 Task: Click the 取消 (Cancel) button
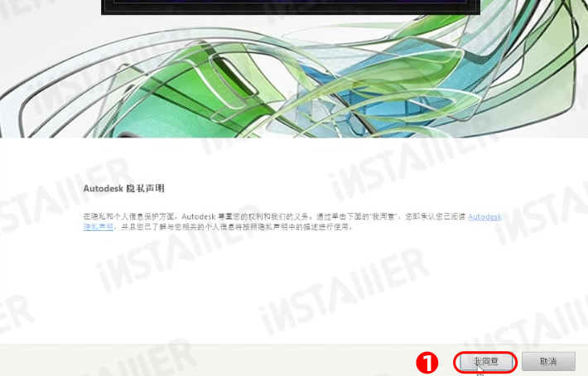(x=548, y=361)
